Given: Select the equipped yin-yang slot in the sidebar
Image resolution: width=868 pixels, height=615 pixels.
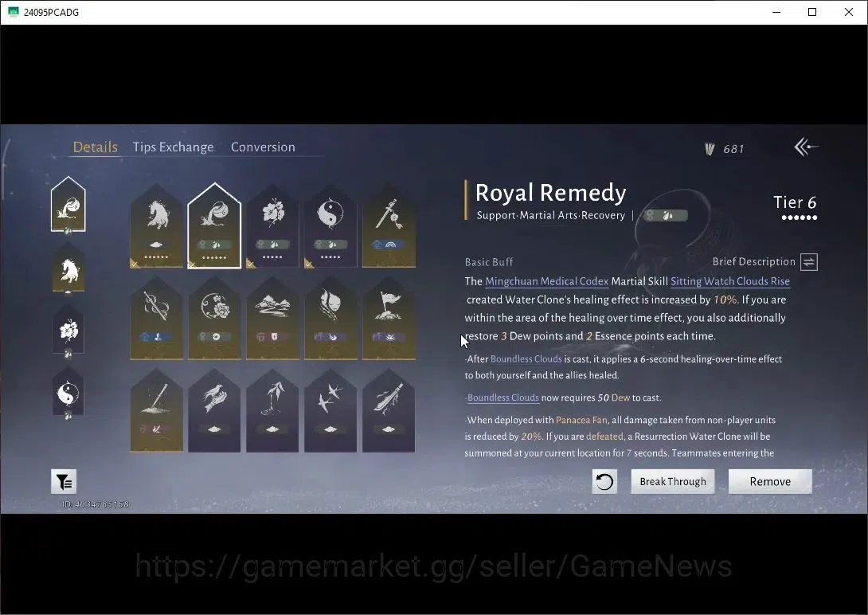Looking at the screenshot, I should pyautogui.click(x=68, y=392).
